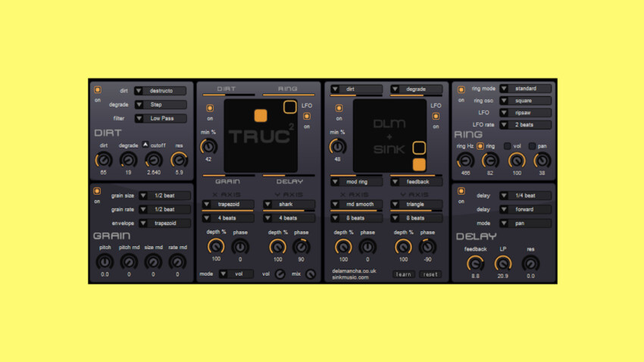Image resolution: width=644 pixels, height=362 pixels.
Task: Open the mode dropdown showing vol
Action: (236, 273)
